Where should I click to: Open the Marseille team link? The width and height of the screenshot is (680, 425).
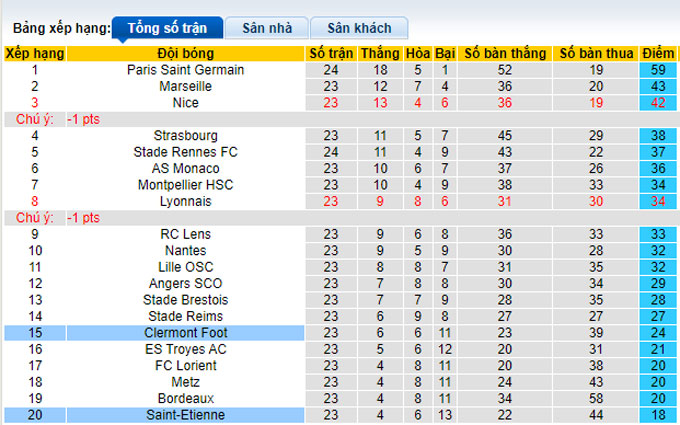click(x=185, y=86)
